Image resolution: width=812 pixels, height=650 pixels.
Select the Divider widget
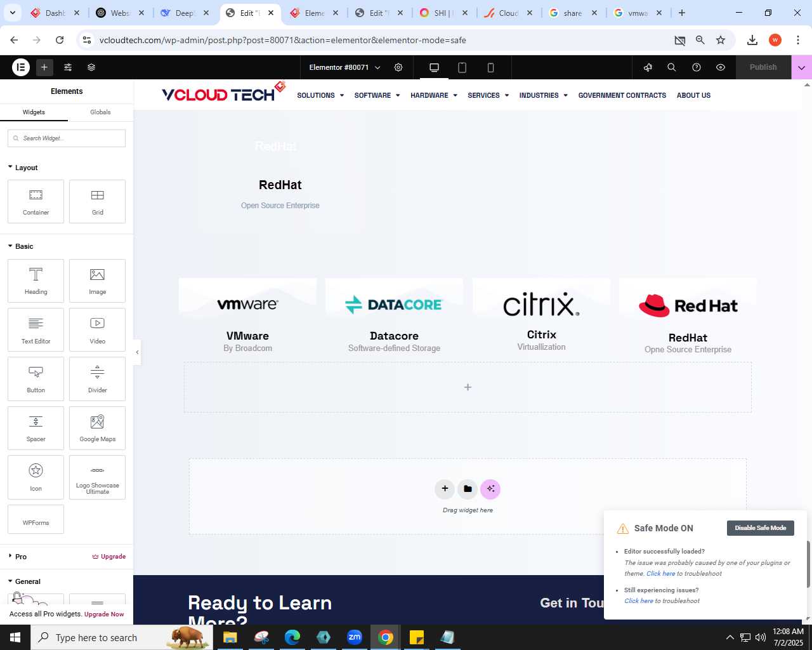coord(98,379)
